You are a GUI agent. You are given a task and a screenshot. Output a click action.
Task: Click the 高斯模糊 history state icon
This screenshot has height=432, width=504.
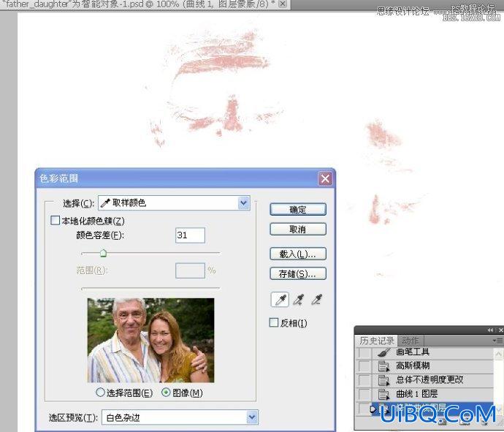(383, 366)
